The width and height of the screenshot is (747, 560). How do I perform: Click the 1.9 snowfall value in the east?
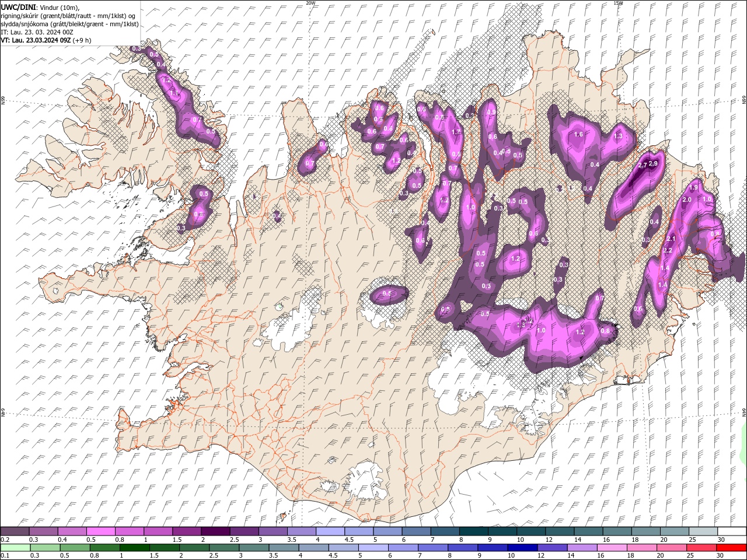694,188
